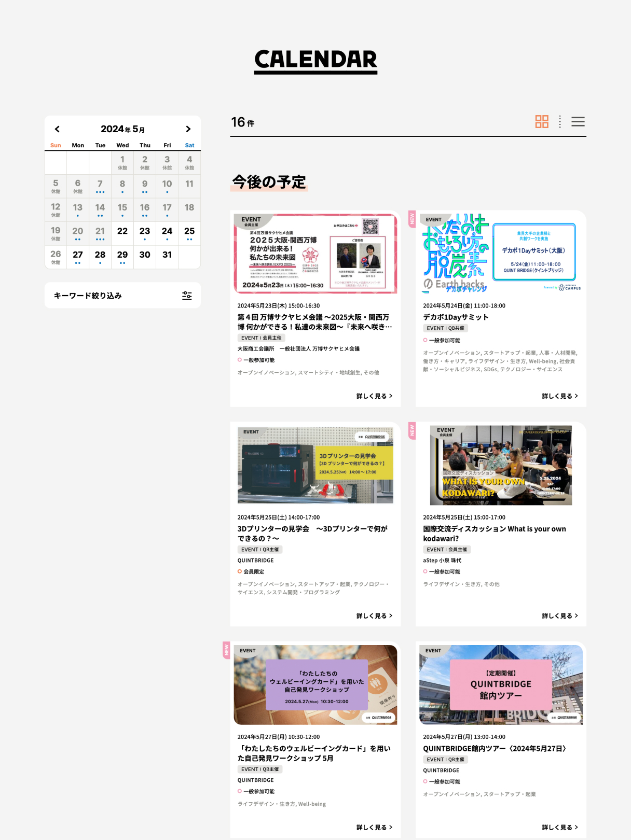Click 詳しく見る on the kodawari discussion card
631x840 pixels.
[x=559, y=616]
